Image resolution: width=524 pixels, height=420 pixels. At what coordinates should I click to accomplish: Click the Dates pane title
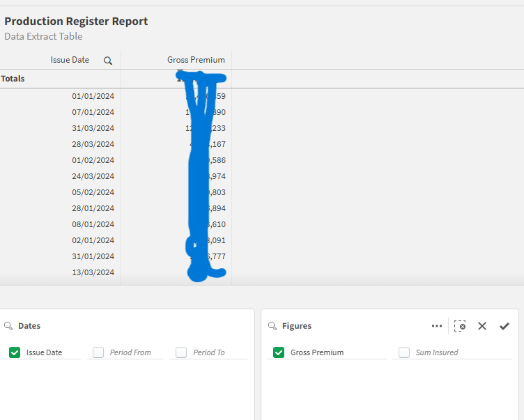[x=29, y=326]
